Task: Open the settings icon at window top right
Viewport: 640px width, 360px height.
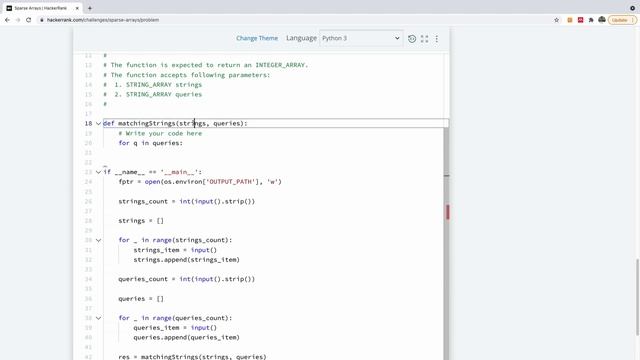Action: click(x=632, y=8)
